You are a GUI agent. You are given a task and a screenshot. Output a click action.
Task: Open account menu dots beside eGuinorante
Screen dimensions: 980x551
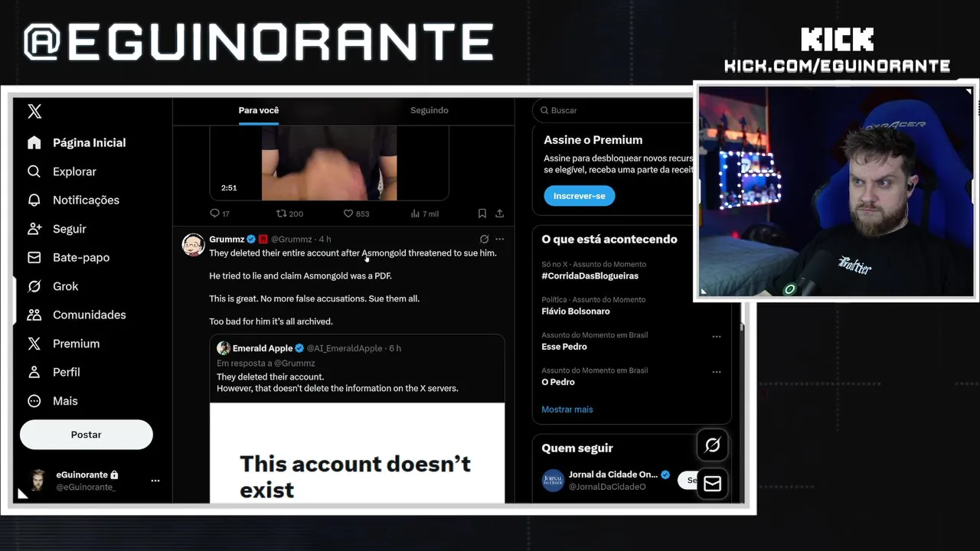155,481
